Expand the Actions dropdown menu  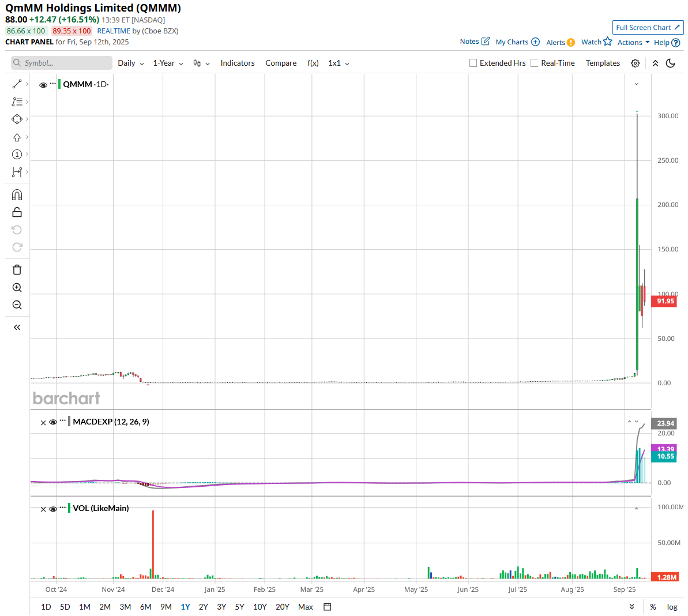click(634, 42)
